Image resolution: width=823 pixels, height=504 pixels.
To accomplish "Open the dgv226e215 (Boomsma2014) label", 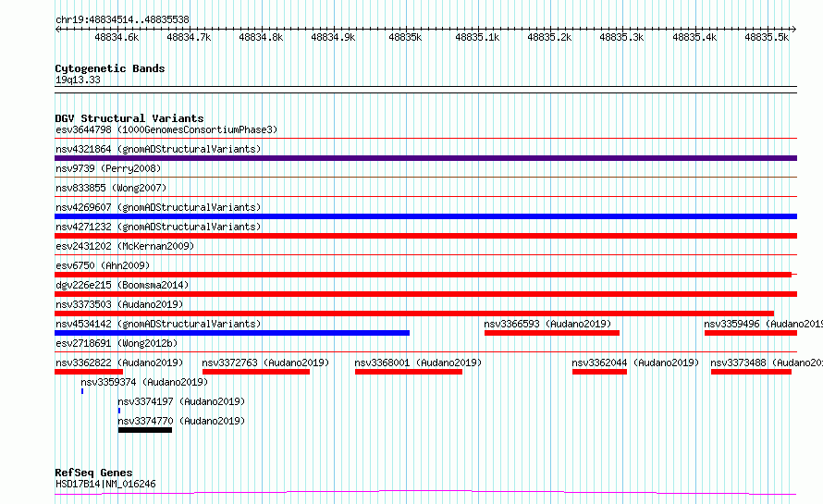I will click(122, 285).
